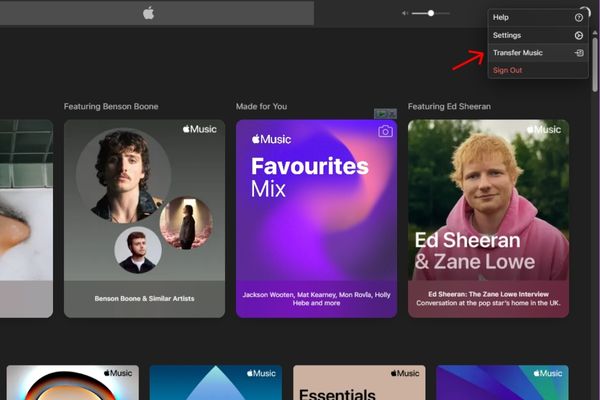Select Sign Out in the menu
This screenshot has height=400, width=600.
(538, 70)
